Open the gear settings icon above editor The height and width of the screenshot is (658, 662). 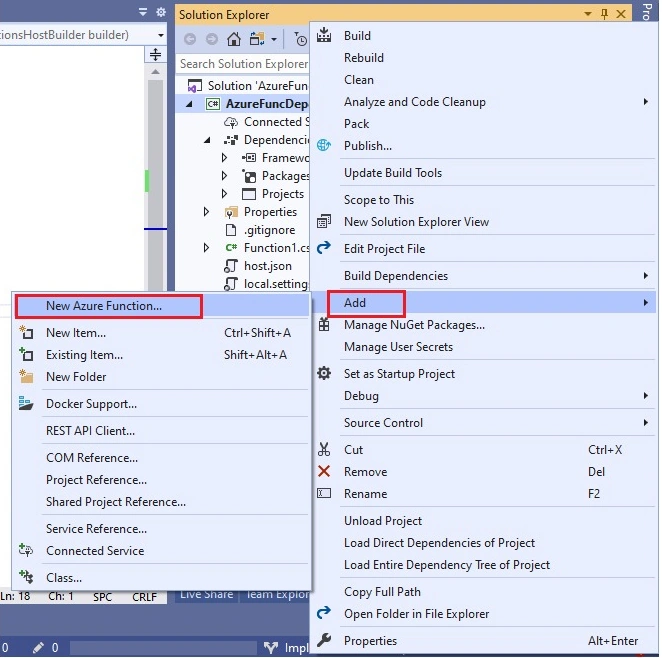click(161, 12)
